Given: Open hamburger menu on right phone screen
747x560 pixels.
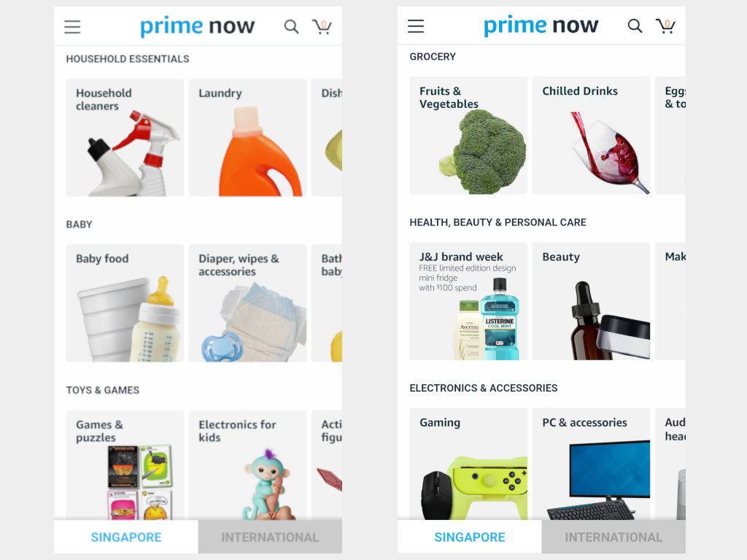Looking at the screenshot, I should pos(416,26).
